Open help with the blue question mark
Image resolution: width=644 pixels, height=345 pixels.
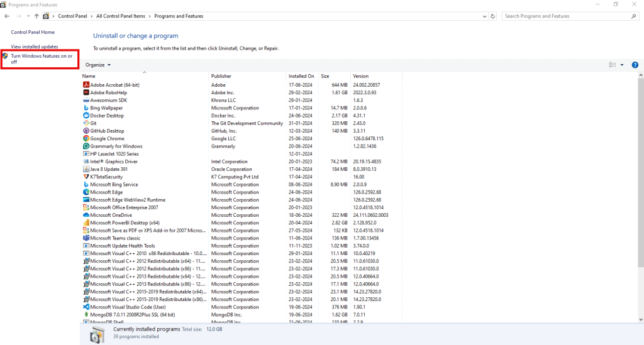coord(635,65)
